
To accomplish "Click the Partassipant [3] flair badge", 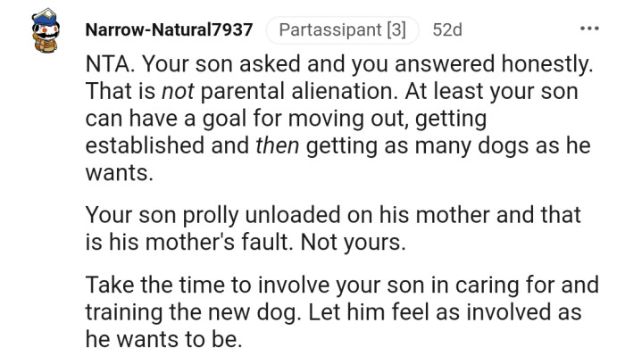I will click(342, 30).
